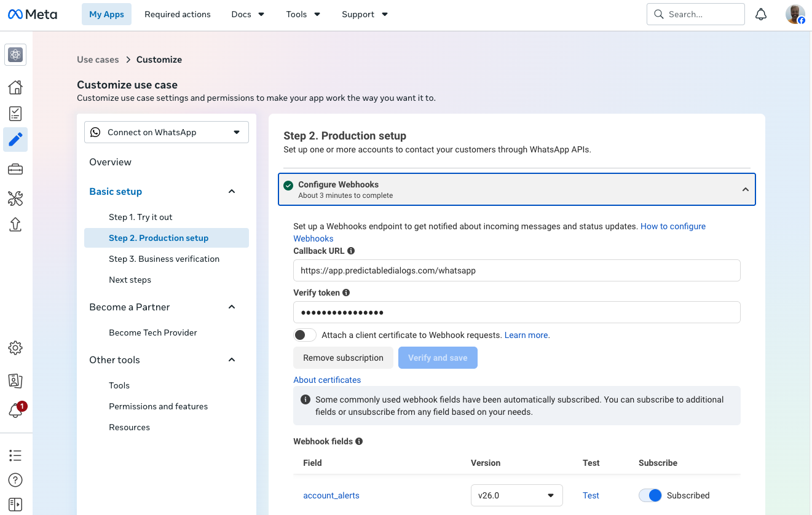
Task: Click the Subscribed status label
Action: click(688, 495)
